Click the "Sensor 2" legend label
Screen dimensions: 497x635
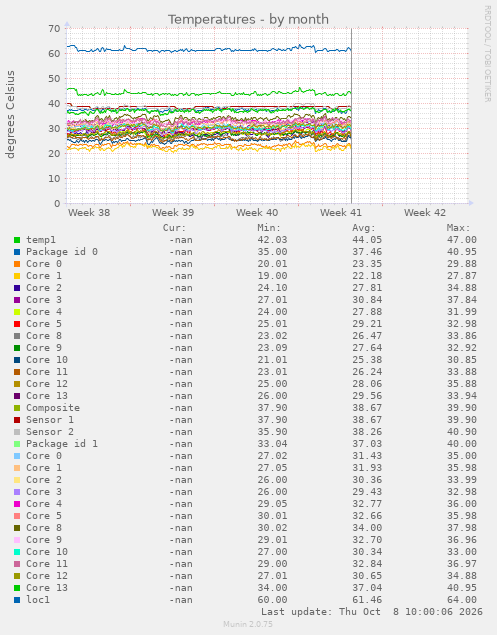click(50, 432)
